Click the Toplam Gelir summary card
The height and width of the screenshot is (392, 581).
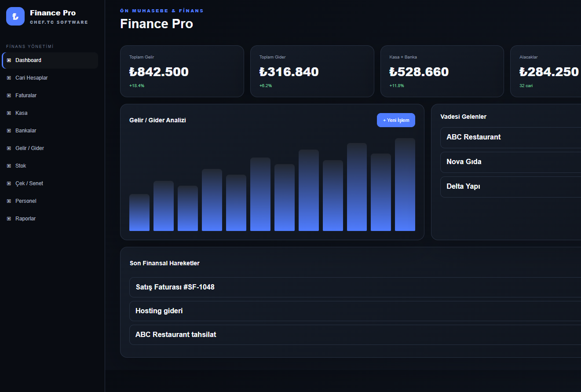coord(182,71)
